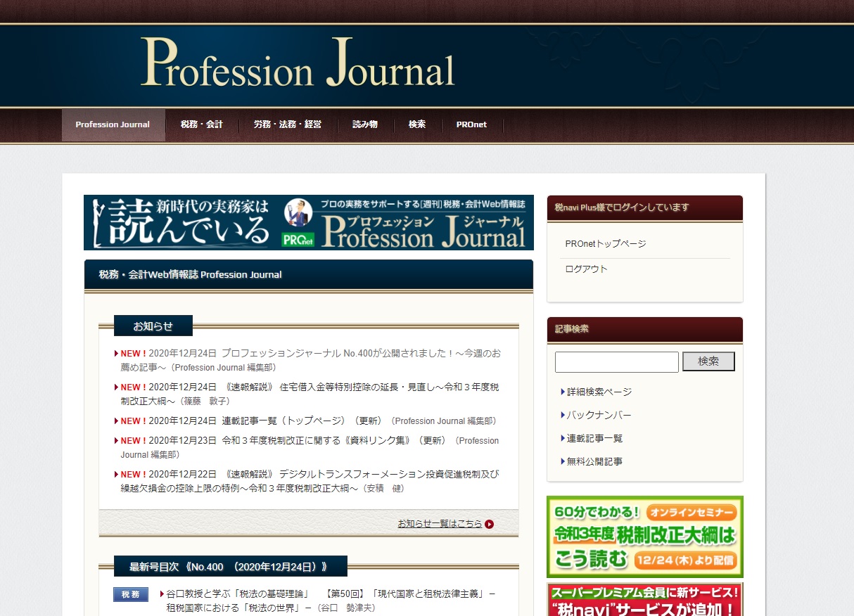Viewport: 854px width, 616px height.
Task: Click the 60分でわかる online seminar banner
Action: (x=644, y=537)
